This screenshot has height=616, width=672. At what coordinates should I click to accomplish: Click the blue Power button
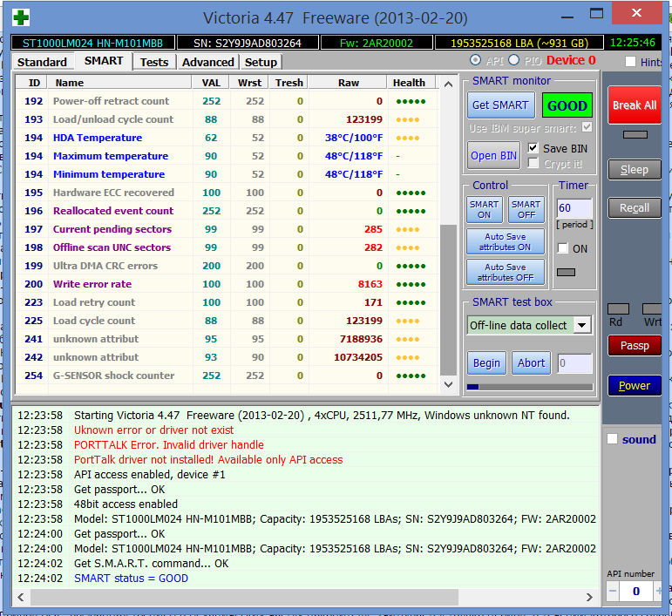pyautogui.click(x=635, y=385)
